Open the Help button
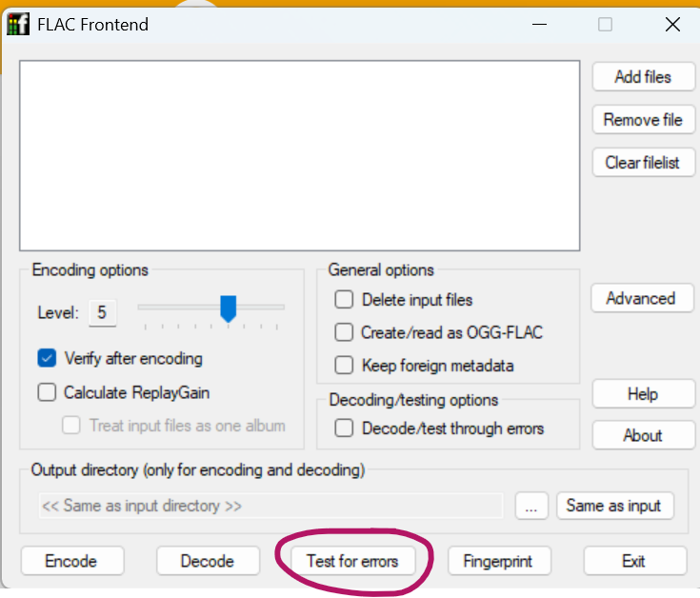 click(x=642, y=394)
